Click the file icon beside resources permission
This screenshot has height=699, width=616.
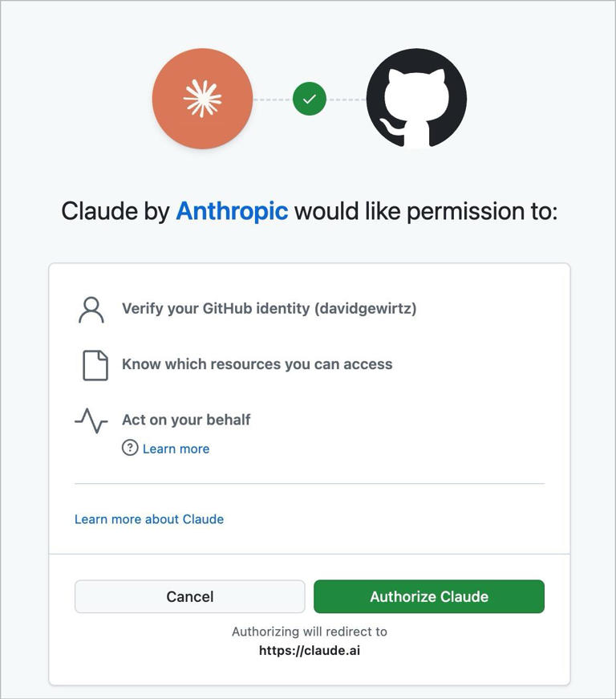tap(95, 364)
